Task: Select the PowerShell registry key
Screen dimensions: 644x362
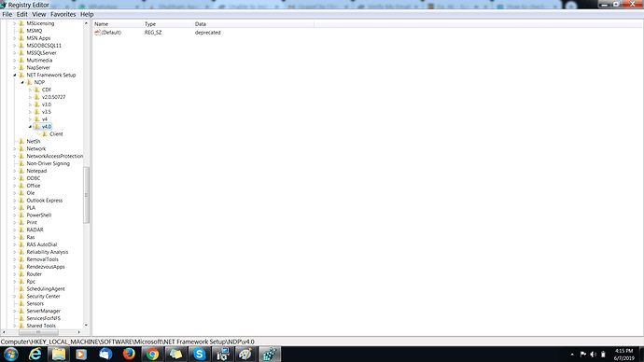Action: tap(39, 216)
